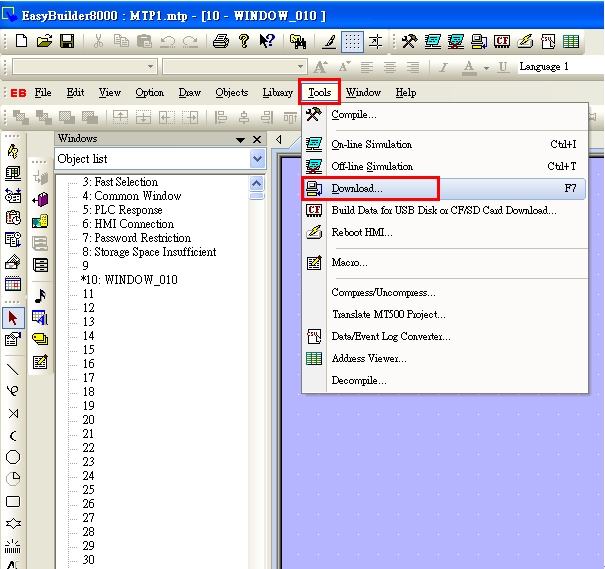Choose Macro... menu entry
The width and height of the screenshot is (605, 569).
point(445,263)
